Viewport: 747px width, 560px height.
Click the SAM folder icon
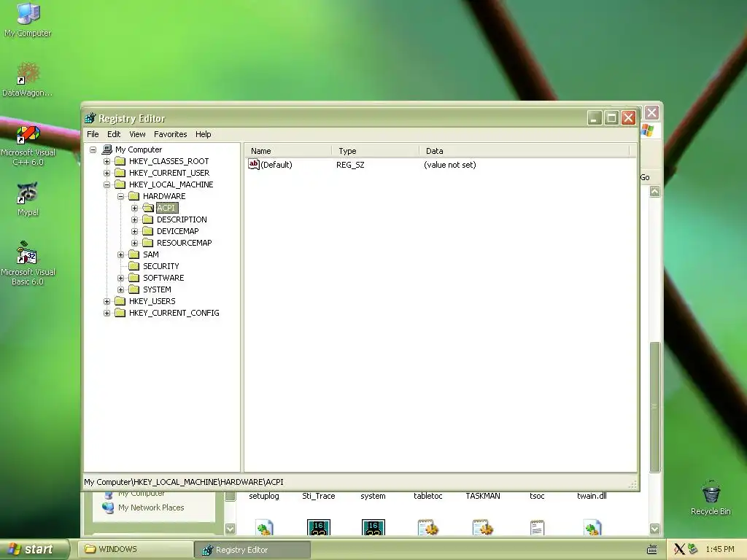tap(134, 254)
